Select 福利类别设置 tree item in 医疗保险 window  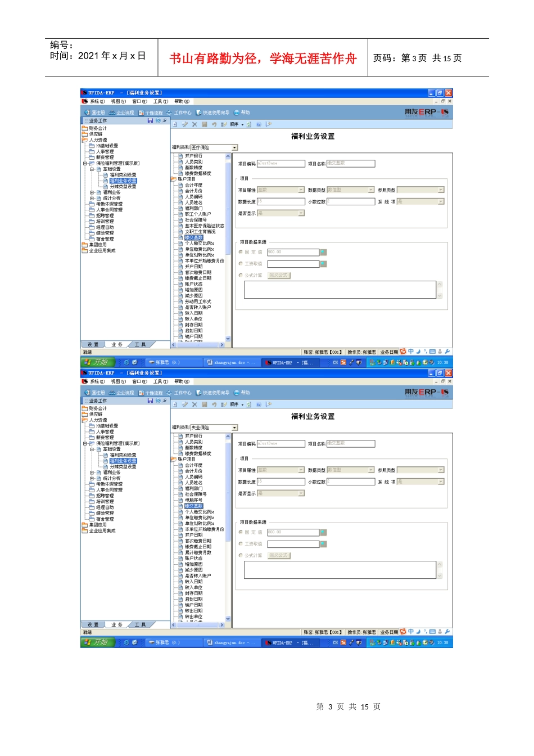pos(123,175)
